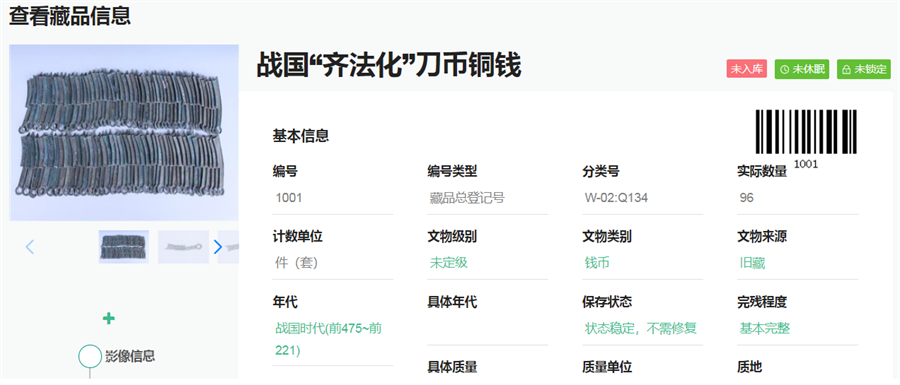
Task: Click the 文物类别 value 钱币
Action: click(x=597, y=263)
